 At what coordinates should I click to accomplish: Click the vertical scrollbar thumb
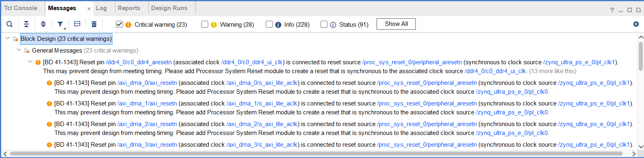pyautogui.click(x=641, y=56)
